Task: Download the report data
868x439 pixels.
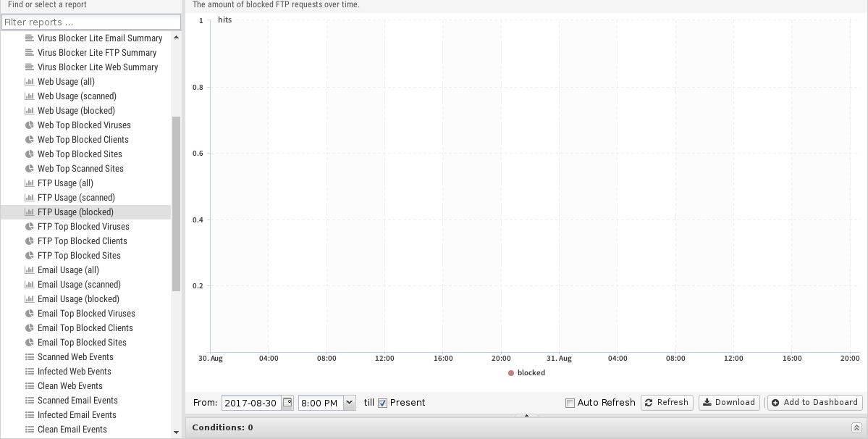Action: 729,403
